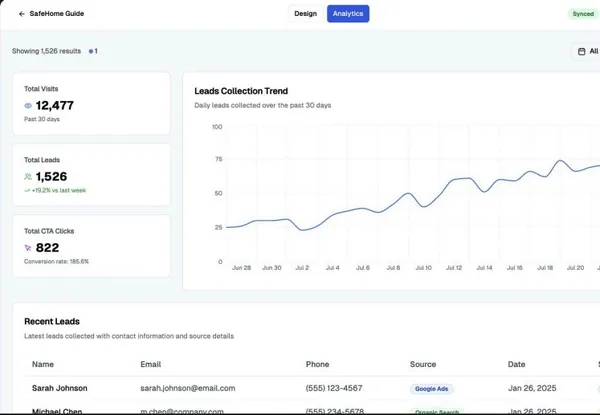The height and width of the screenshot is (415, 600).
Task: Click the +19.2% vs last week text
Action: point(59,190)
